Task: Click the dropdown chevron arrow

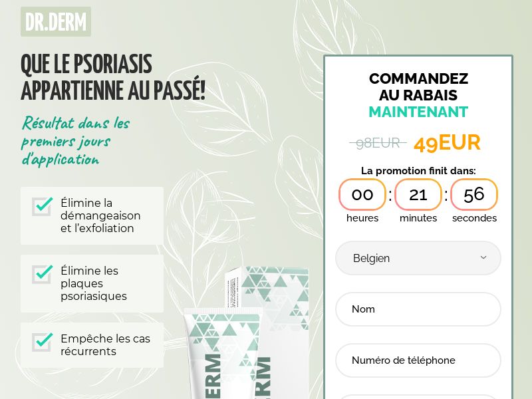Action: (x=483, y=257)
